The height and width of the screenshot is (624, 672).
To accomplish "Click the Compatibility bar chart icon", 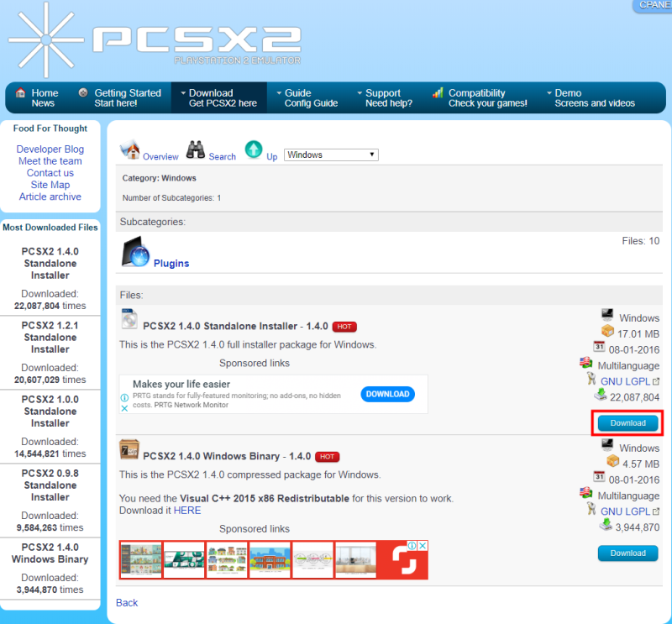I will pos(438,92).
